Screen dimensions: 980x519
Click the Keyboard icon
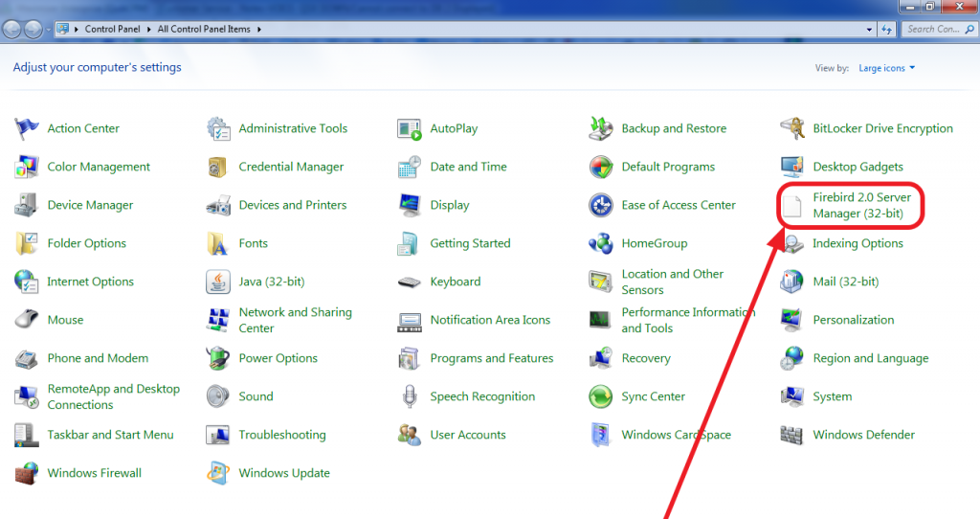coord(410,282)
